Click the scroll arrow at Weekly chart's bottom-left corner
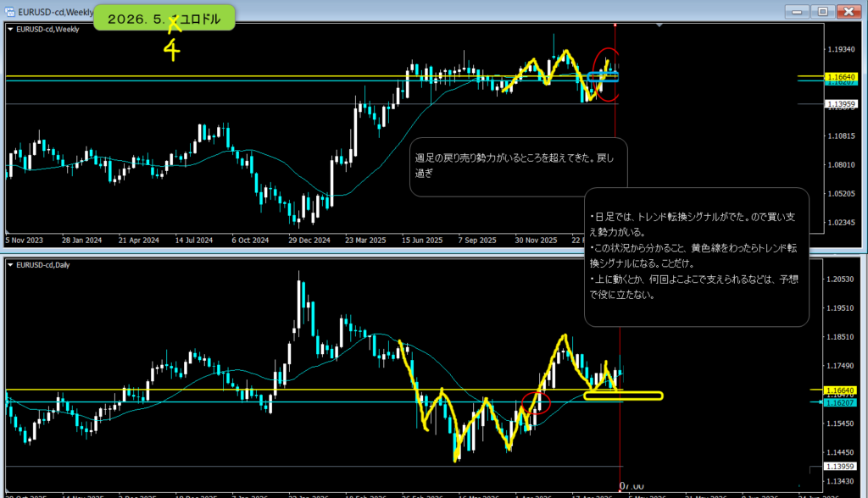Image resolution: width=868 pixels, height=498 pixels. pyautogui.click(x=7, y=232)
